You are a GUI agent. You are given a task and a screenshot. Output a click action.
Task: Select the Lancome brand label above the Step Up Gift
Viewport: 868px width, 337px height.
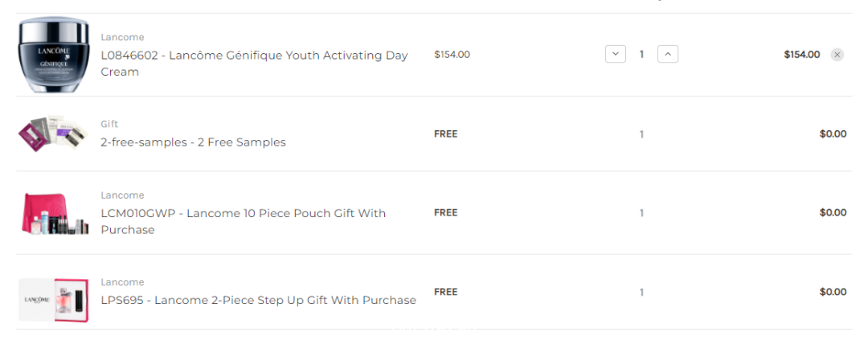pos(122,282)
